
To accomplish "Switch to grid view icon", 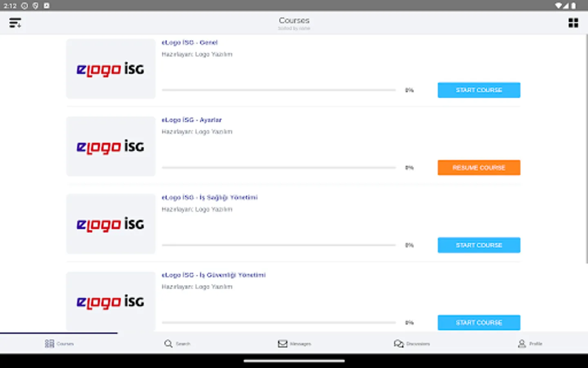I will pyautogui.click(x=573, y=23).
